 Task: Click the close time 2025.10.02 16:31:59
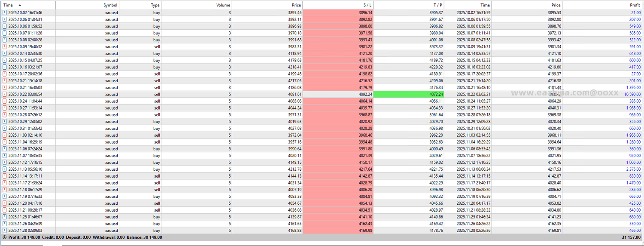(x=474, y=12)
